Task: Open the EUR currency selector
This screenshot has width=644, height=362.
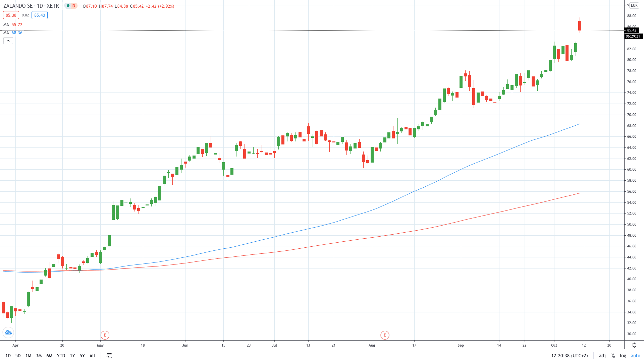Action: click(634, 5)
